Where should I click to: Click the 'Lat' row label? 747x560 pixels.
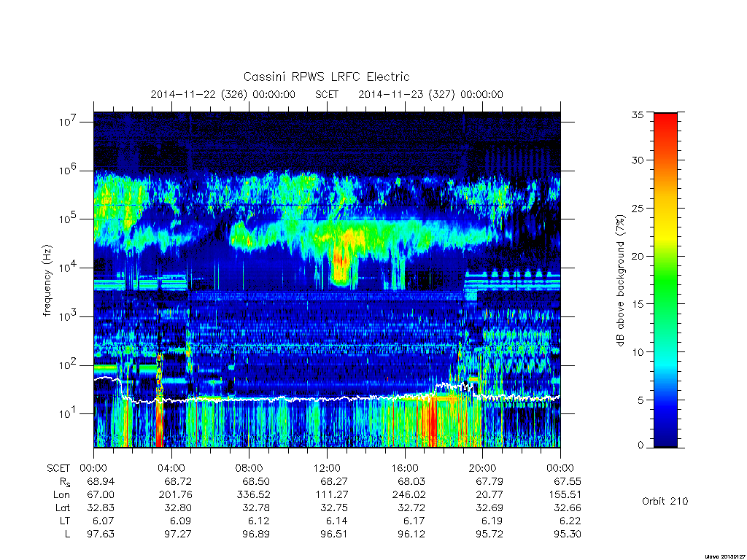tap(63, 508)
